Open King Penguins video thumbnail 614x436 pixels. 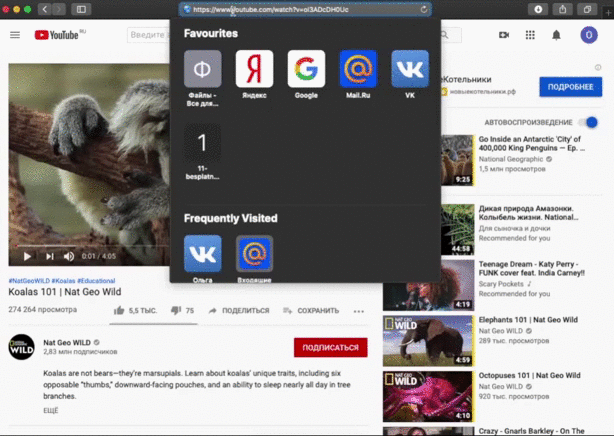point(457,160)
